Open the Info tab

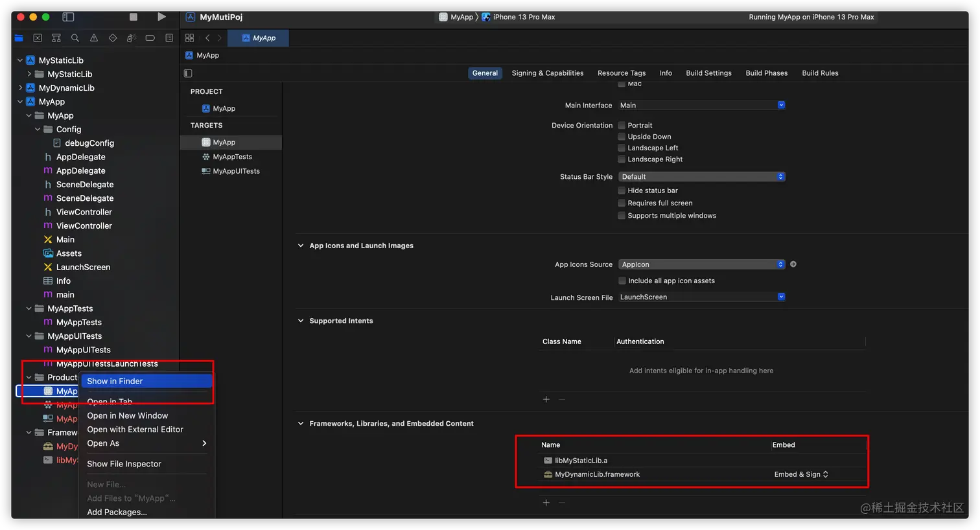coord(666,73)
